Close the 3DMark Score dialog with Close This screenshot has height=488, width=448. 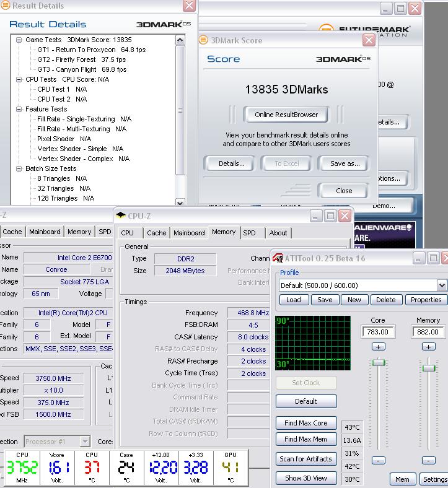(x=344, y=191)
